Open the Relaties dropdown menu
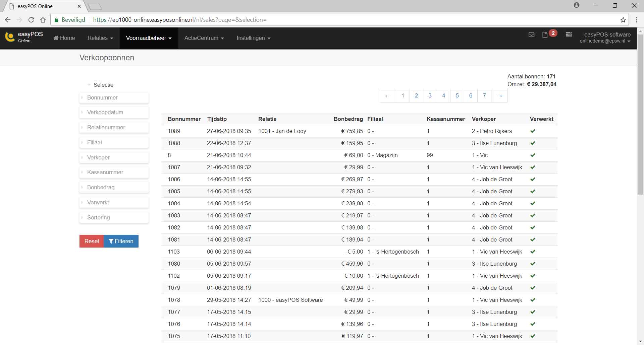Image resolution: width=644 pixels, height=345 pixels. coord(100,38)
